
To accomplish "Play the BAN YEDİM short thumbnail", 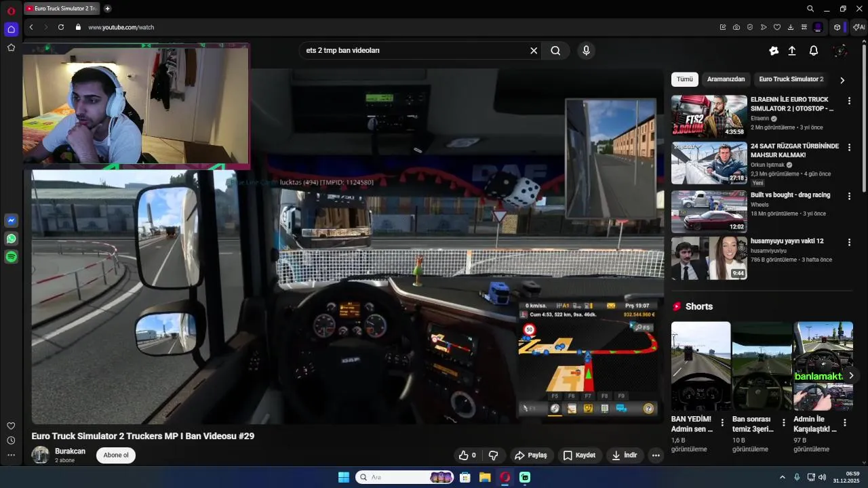I will [x=701, y=366].
